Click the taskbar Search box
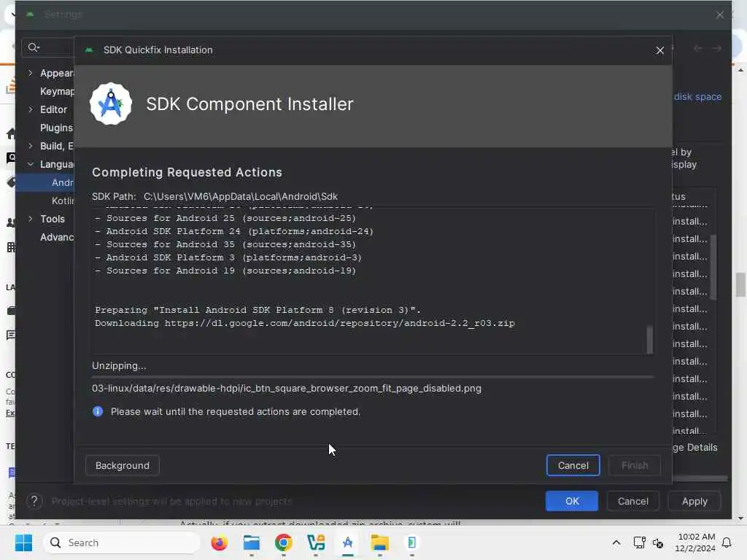The width and height of the screenshot is (747, 560). pyautogui.click(x=122, y=542)
